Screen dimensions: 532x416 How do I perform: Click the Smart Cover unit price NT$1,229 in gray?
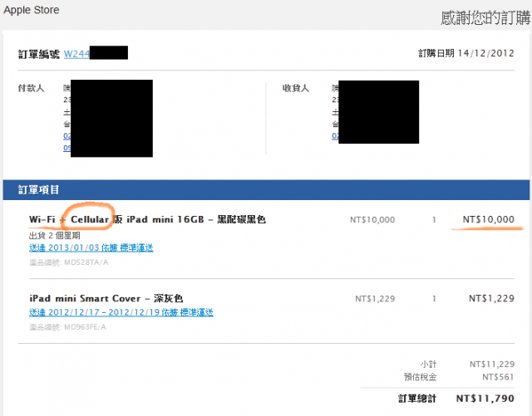375,299
